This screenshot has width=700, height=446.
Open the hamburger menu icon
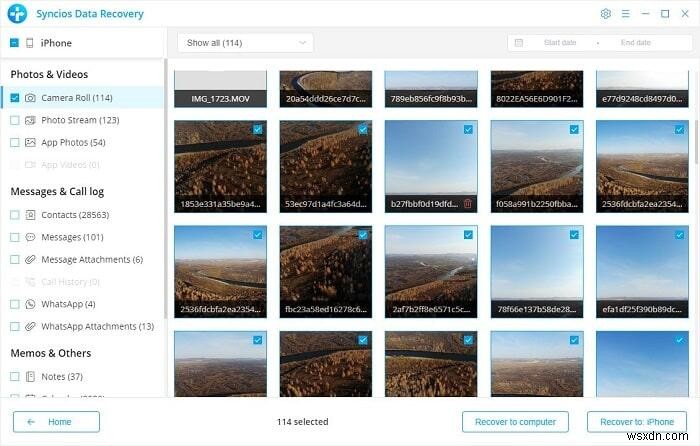(x=625, y=14)
